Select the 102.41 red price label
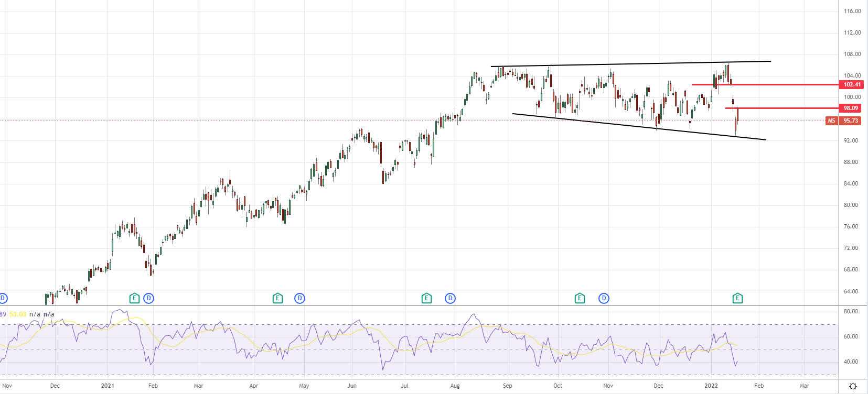868x394 pixels. point(852,84)
